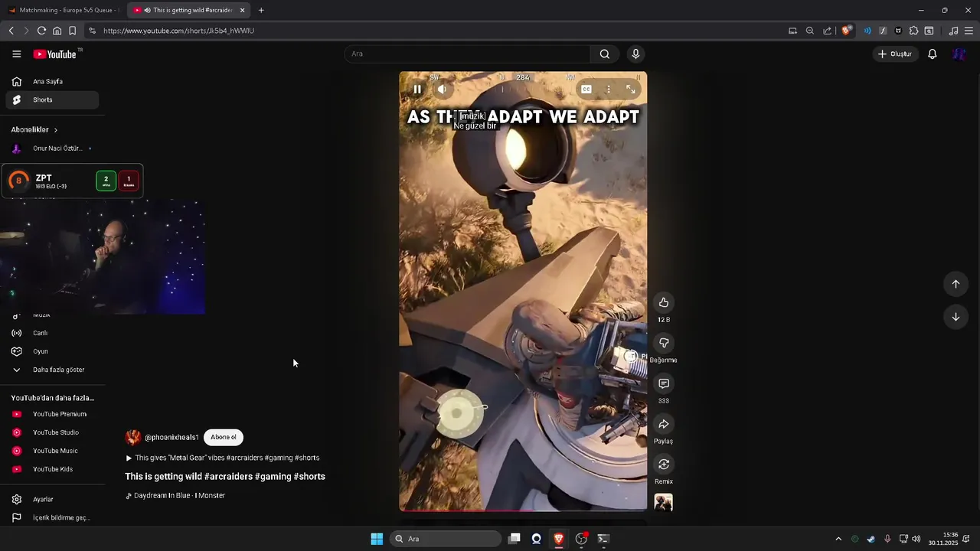Share page via address bar share icon
980x551 pixels.
(827, 31)
